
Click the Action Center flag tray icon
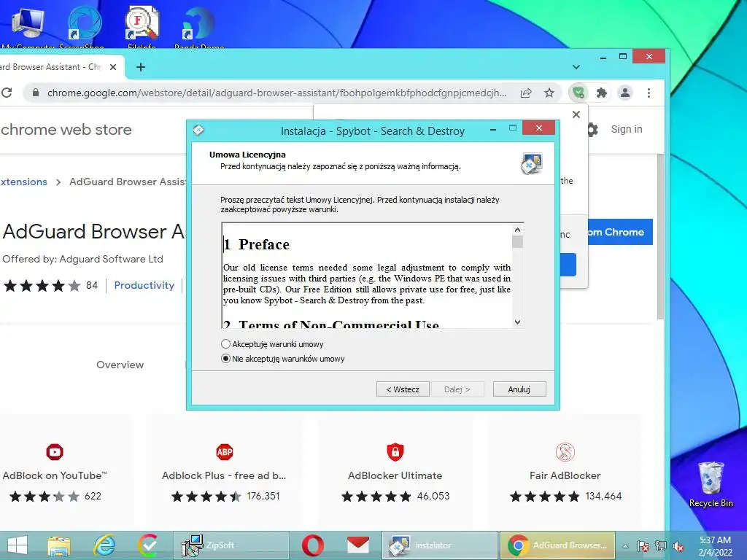pos(643,546)
